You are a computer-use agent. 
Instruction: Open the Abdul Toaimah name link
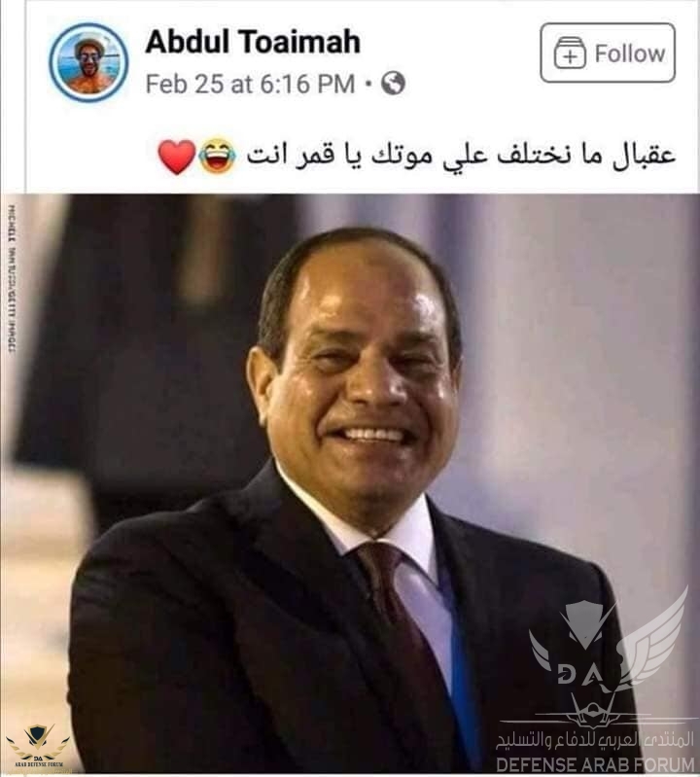click(253, 42)
